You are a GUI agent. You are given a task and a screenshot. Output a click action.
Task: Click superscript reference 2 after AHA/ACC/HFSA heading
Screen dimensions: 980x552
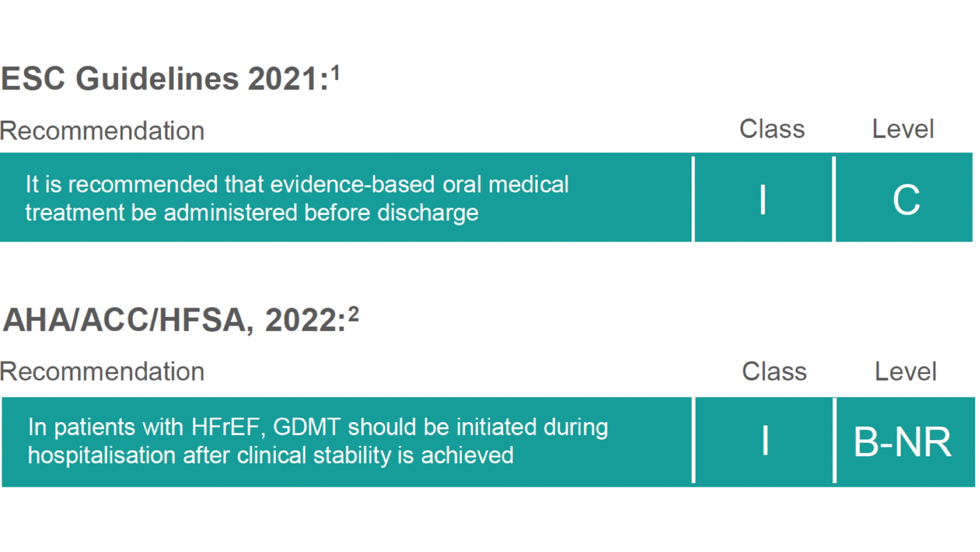tap(353, 314)
